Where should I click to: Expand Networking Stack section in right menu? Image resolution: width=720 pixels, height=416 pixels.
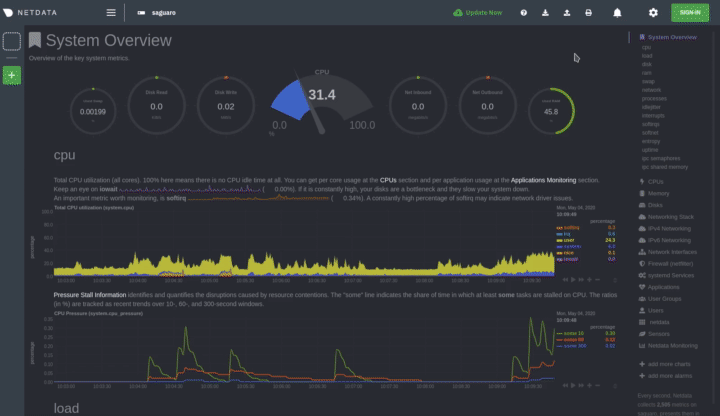point(670,217)
